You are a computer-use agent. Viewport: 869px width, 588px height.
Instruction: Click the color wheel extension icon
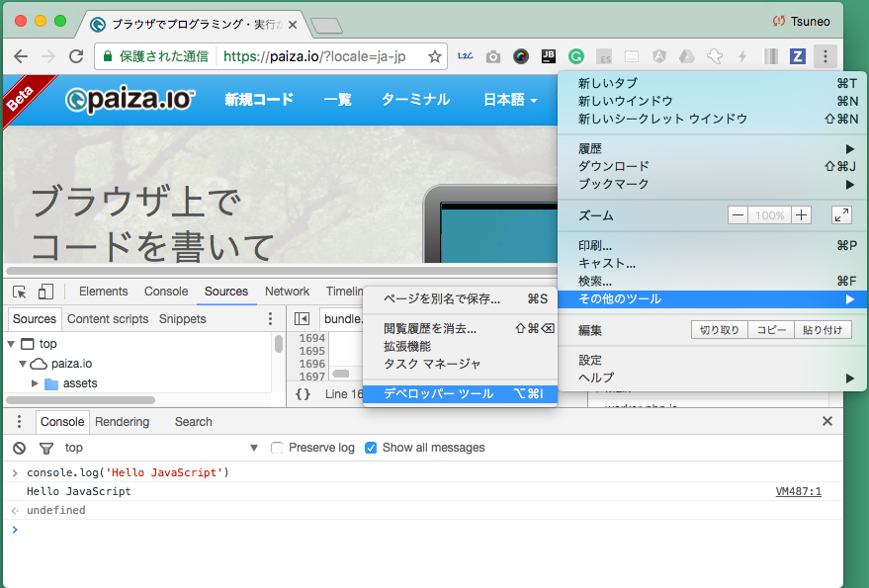(521, 56)
